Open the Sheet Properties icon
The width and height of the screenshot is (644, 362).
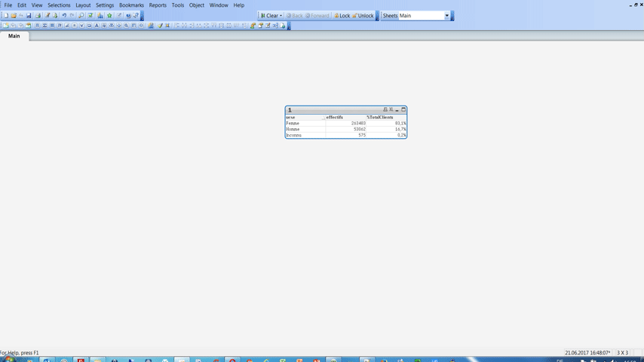(x=29, y=26)
